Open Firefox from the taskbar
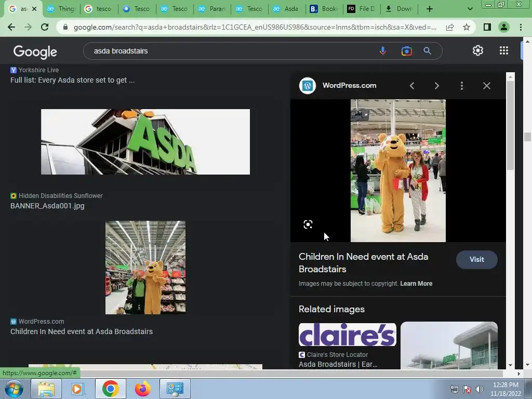Image resolution: width=532 pixels, height=399 pixels. point(142,389)
